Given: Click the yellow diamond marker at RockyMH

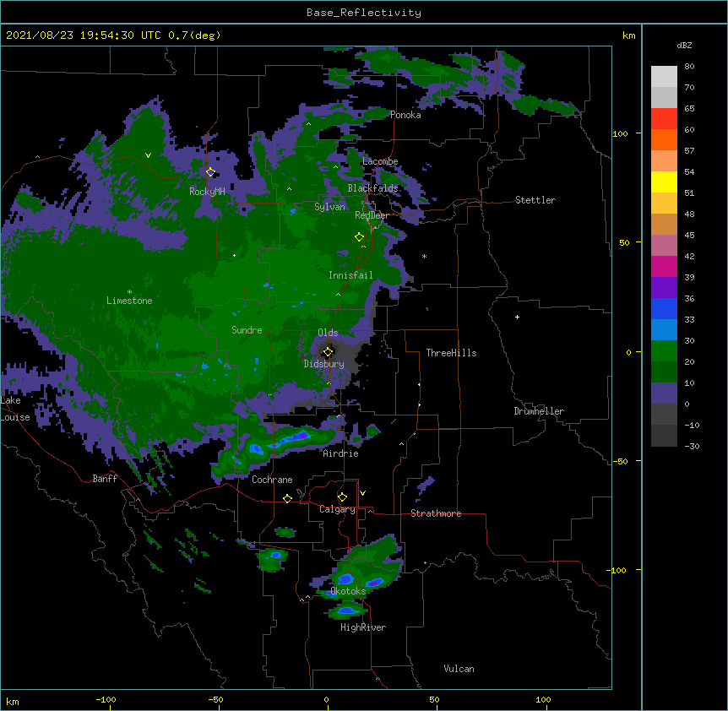Looking at the screenshot, I should pyautogui.click(x=210, y=172).
